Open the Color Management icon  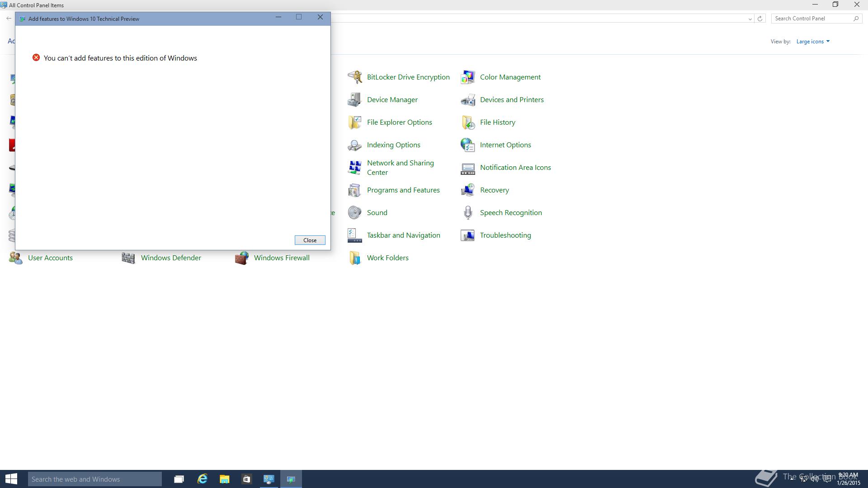click(x=468, y=77)
